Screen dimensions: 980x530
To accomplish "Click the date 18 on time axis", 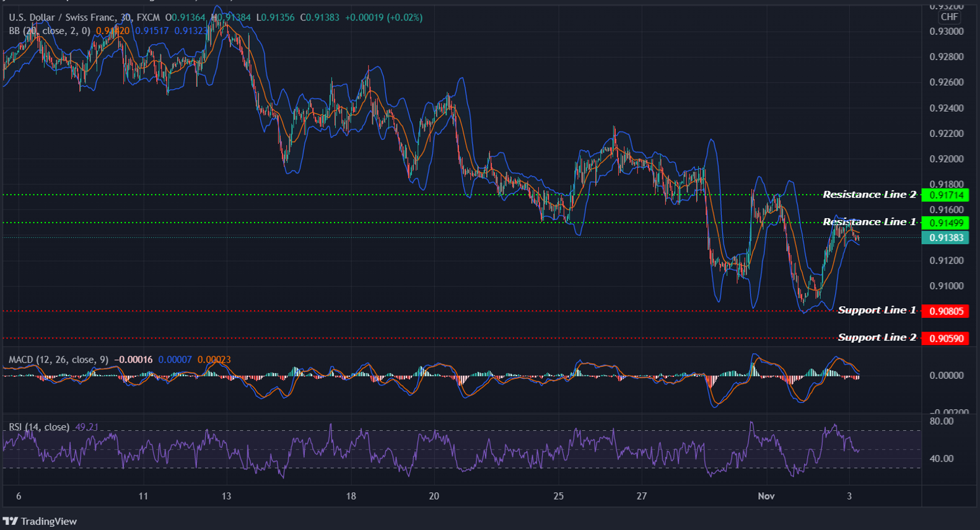I will [x=351, y=496].
